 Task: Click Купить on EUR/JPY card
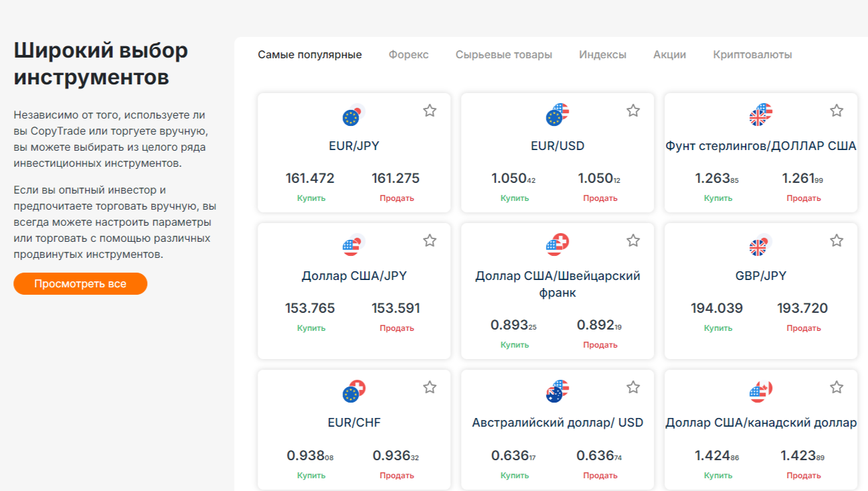tap(311, 198)
